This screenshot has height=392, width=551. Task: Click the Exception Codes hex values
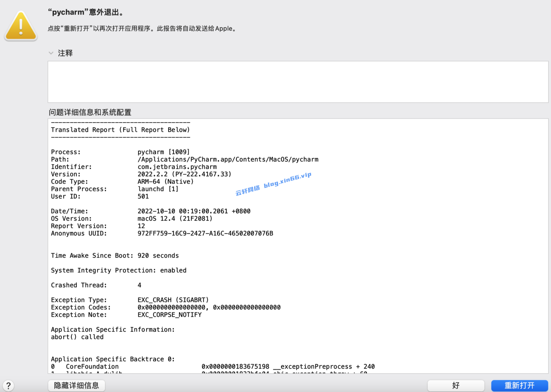point(209,308)
